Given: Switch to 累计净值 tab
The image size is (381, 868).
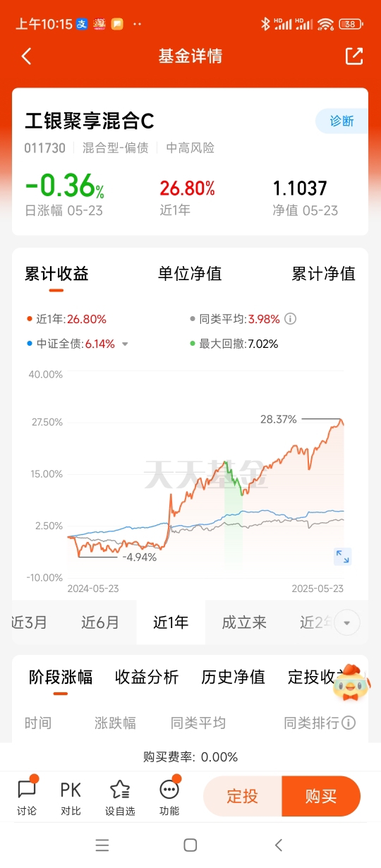Looking at the screenshot, I should point(324,274).
